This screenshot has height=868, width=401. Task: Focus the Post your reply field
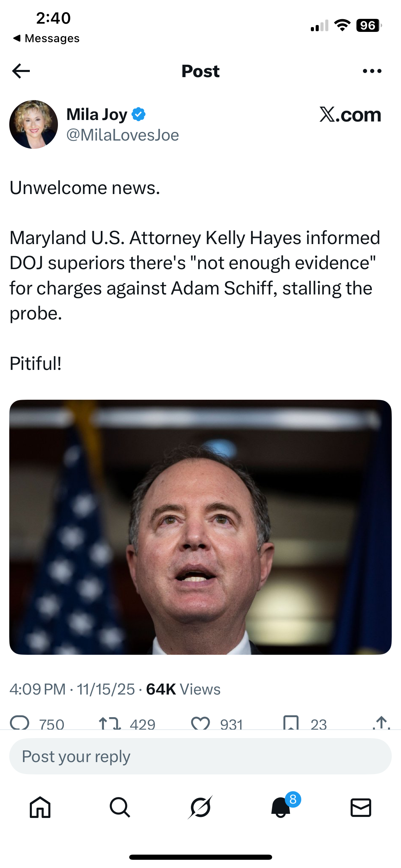(200, 756)
